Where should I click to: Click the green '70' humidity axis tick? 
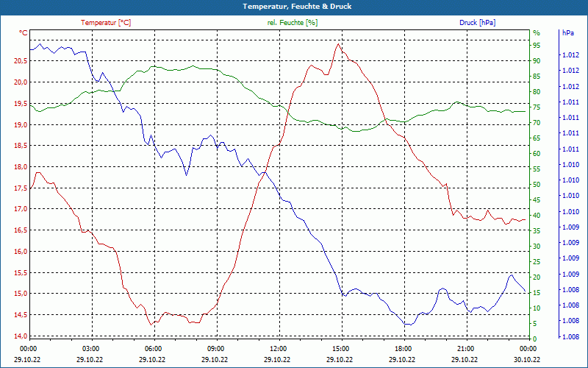[x=537, y=123]
